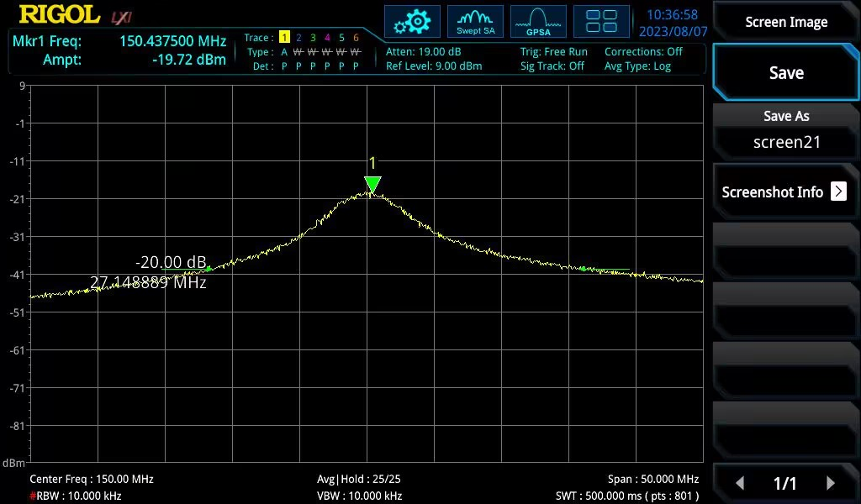
Task: Click the RBW 10.000 kHz readout
Action: (x=76, y=496)
